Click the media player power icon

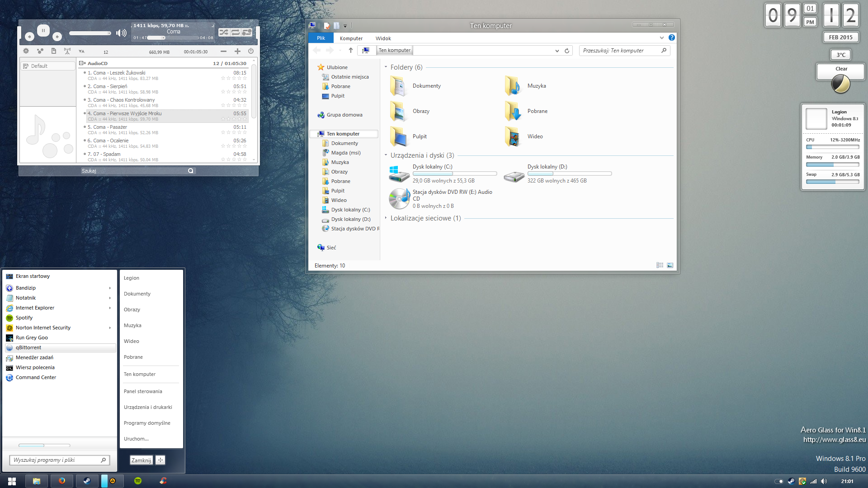[x=251, y=51]
